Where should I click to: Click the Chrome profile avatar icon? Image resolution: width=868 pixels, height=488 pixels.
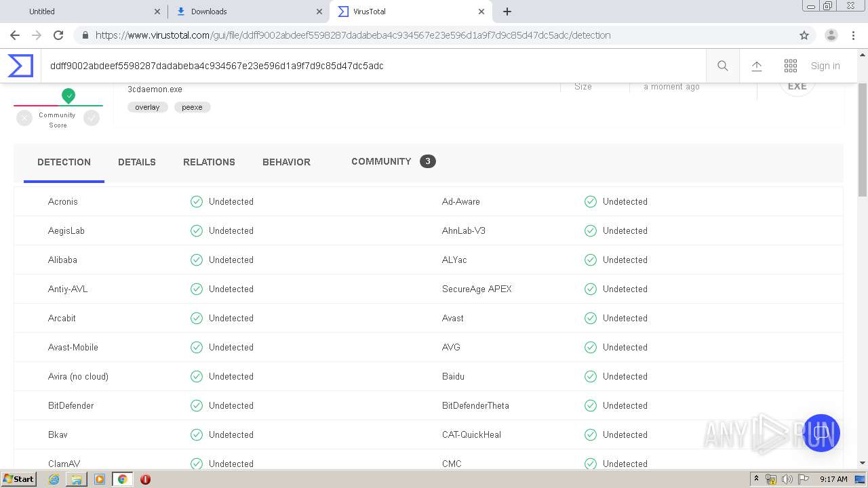tap(831, 35)
